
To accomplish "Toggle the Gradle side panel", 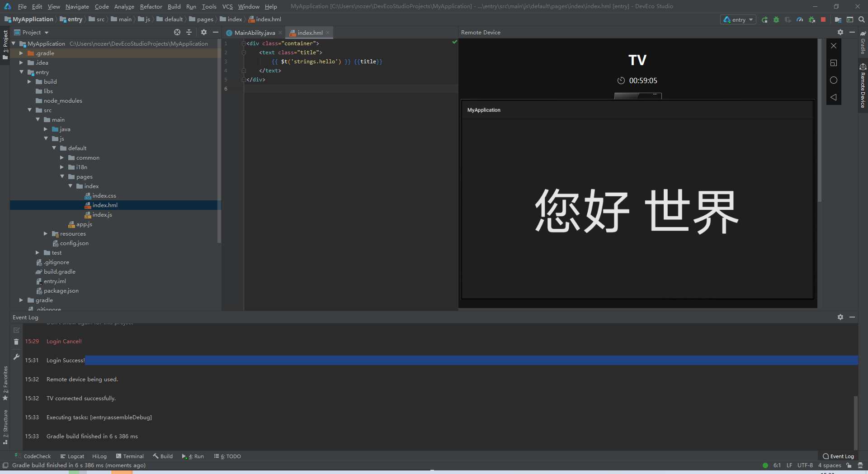I will (x=863, y=43).
